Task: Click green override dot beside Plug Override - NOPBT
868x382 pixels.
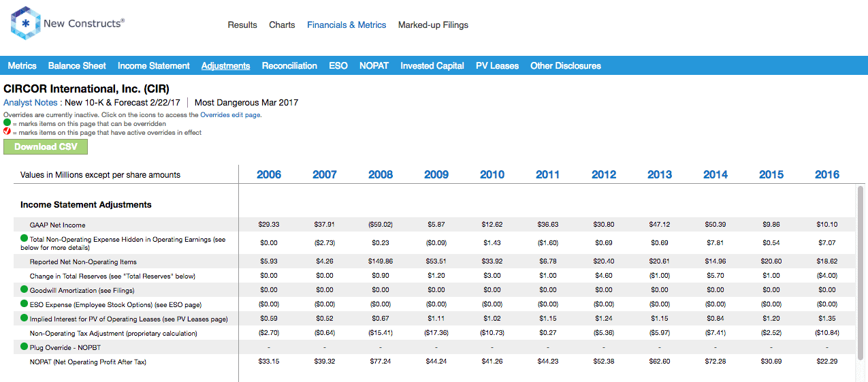Action: click(x=25, y=347)
